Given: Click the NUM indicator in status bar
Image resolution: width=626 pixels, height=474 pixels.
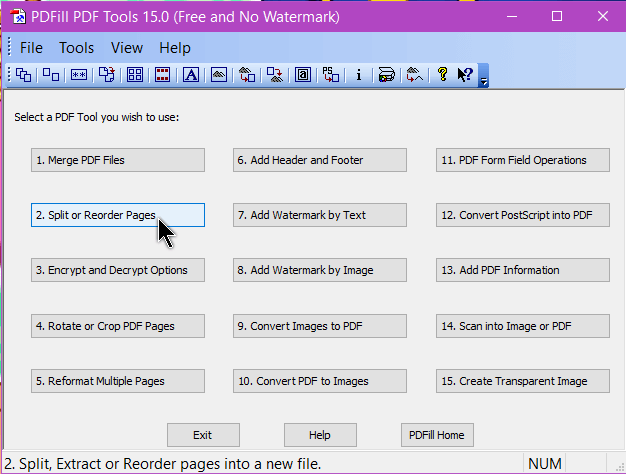Looking at the screenshot, I should (x=545, y=464).
